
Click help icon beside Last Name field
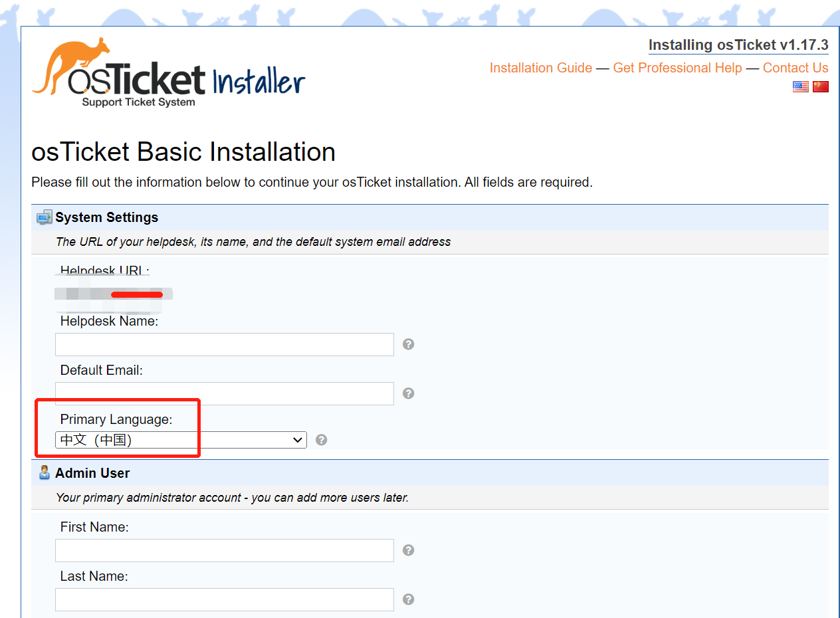point(409,599)
